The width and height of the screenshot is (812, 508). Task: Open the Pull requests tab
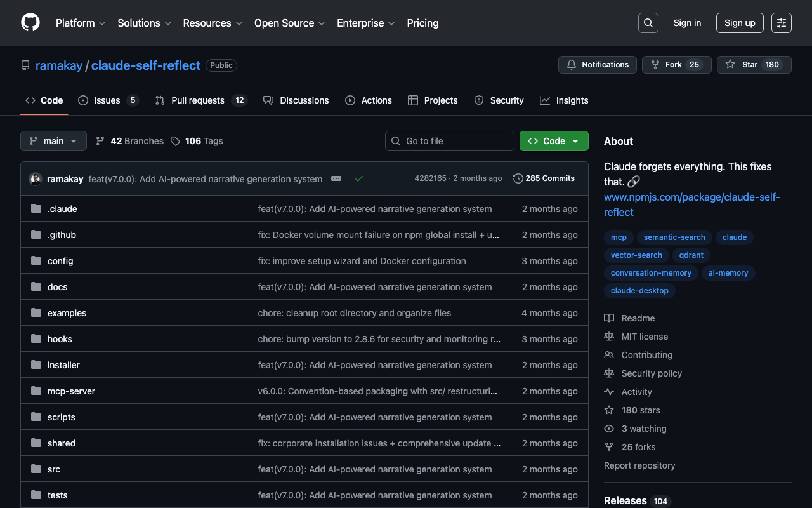pyautogui.click(x=197, y=100)
